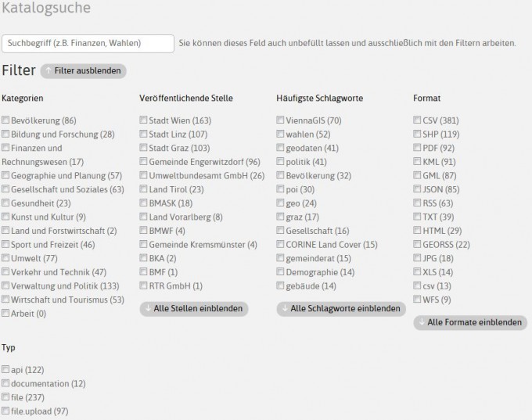Toggle the api (122) type checkbox
This screenshot has width=532, height=420.
[x=5, y=369]
